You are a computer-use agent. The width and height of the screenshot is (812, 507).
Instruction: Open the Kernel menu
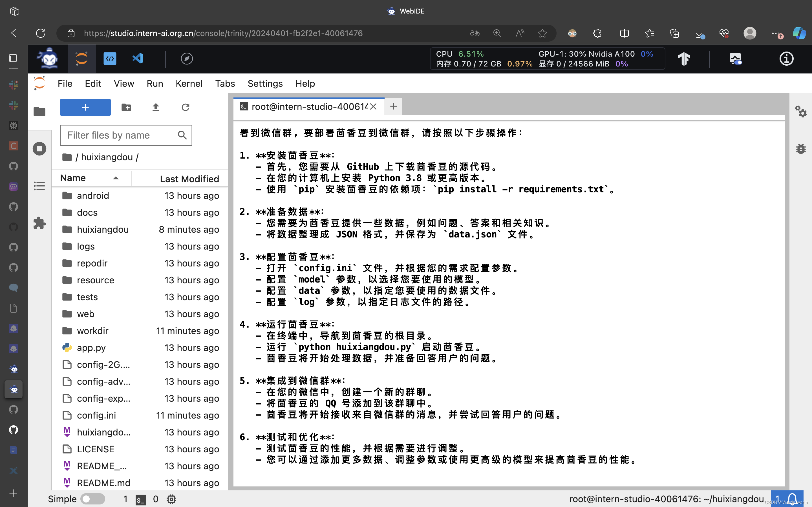coord(189,83)
